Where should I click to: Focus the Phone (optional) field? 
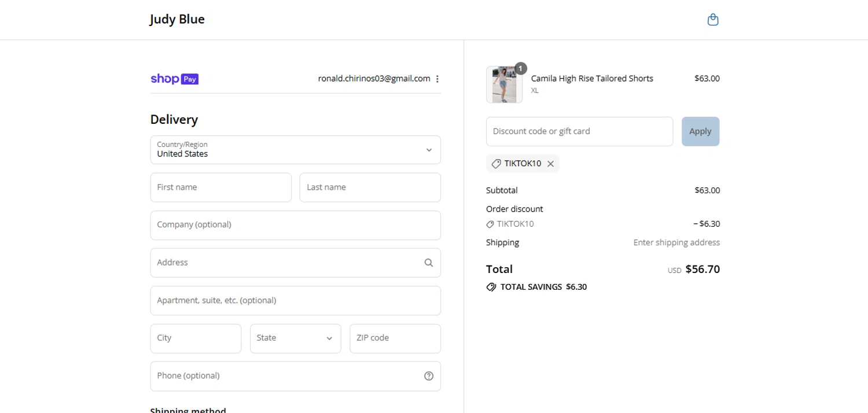[x=295, y=376]
